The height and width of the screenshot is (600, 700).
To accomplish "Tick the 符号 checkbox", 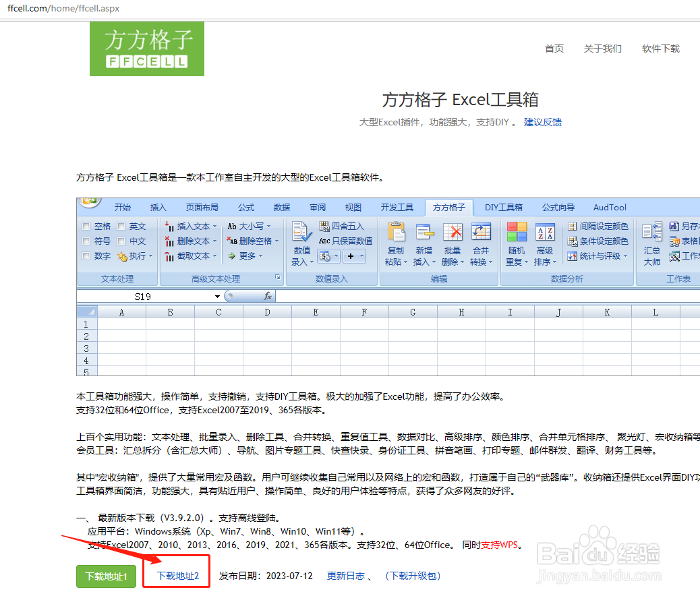I will [86, 241].
